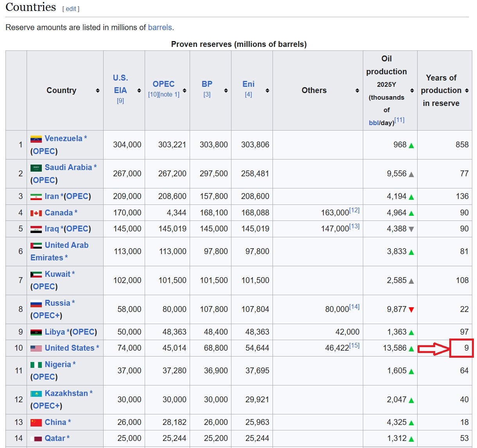
Task: Click the Libya flag icon
Action: [x=36, y=332]
